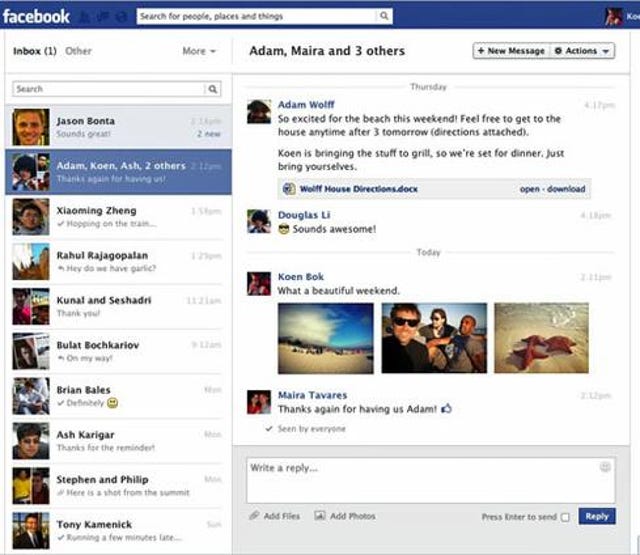Screen dimensions: 640x555
Task: Click the sunglasses emoji in Douglas Li's message
Action: [284, 229]
